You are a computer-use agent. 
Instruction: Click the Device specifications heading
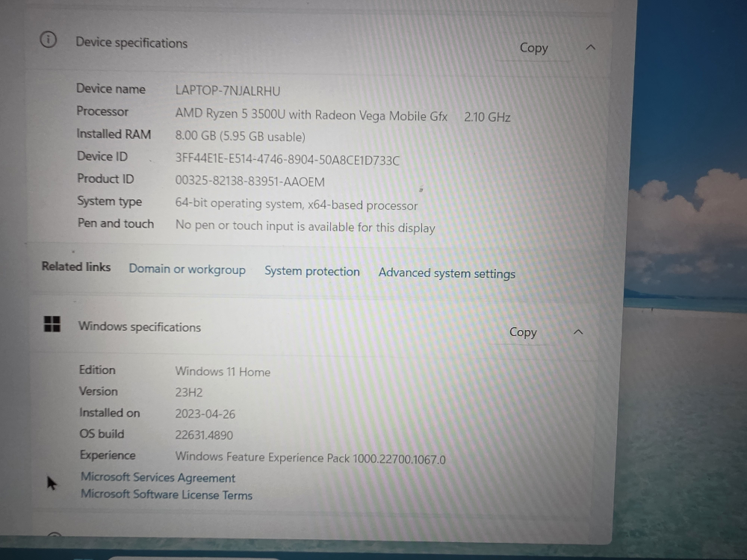coord(131,43)
